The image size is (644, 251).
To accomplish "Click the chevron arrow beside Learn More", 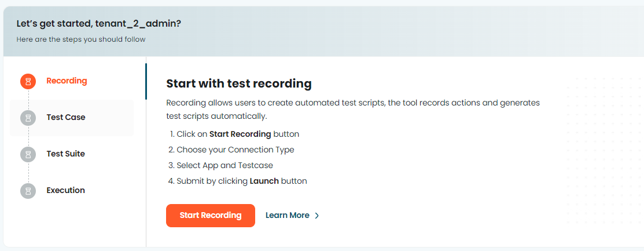I will 317,216.
